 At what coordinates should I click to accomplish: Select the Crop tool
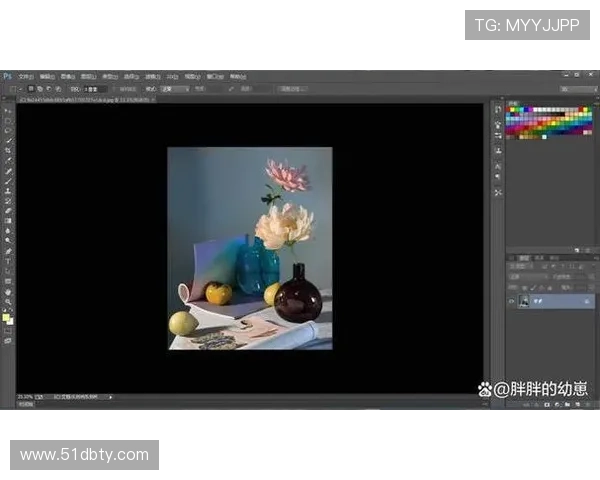[8, 150]
